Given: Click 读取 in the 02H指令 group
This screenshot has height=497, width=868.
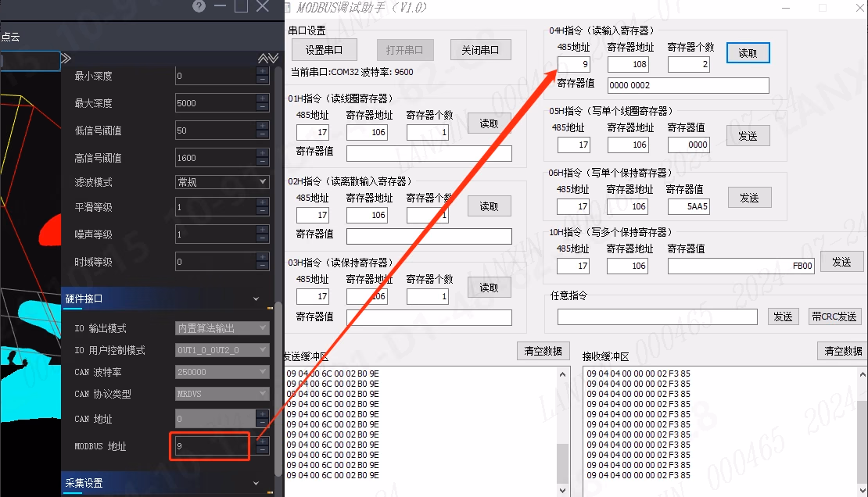Looking at the screenshot, I should (x=489, y=206).
